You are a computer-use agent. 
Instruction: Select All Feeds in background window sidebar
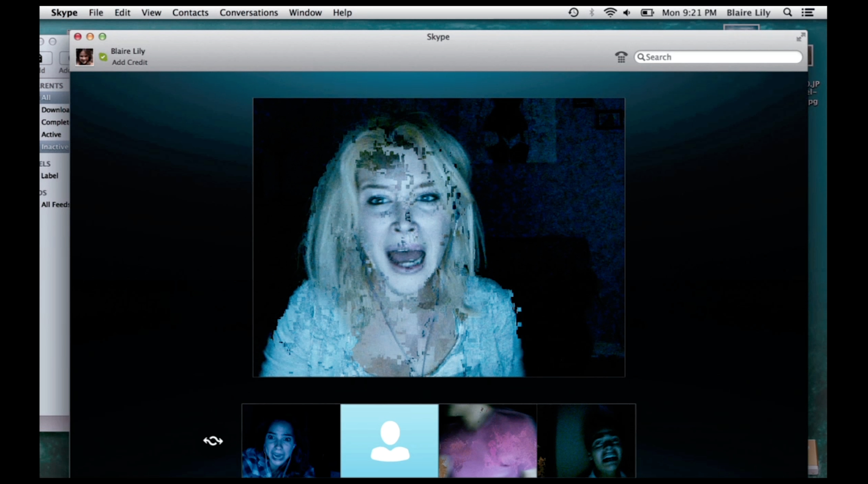[55, 204]
